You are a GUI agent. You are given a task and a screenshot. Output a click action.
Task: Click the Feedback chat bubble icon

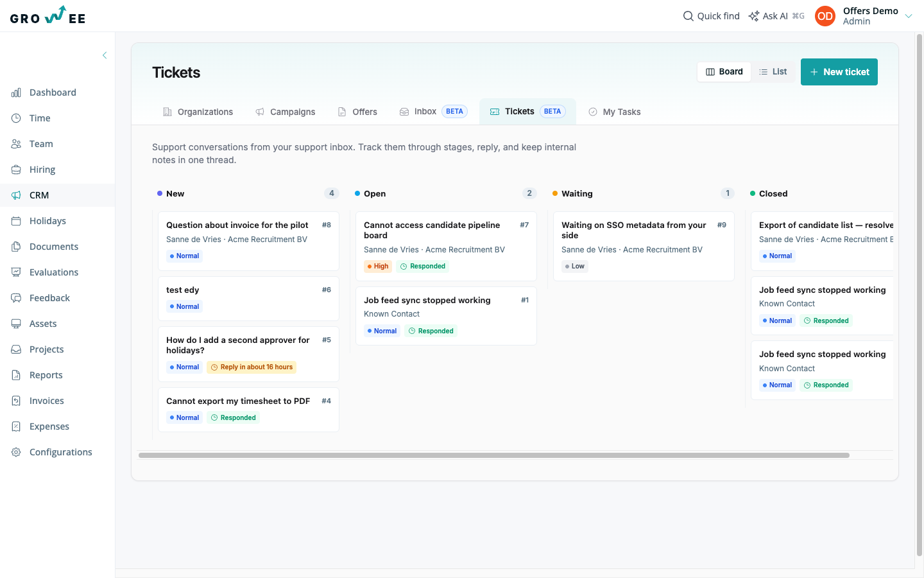click(16, 298)
